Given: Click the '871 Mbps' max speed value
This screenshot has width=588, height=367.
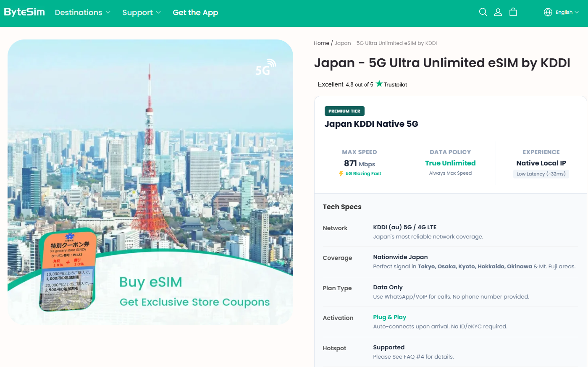Looking at the screenshot, I should (x=360, y=164).
